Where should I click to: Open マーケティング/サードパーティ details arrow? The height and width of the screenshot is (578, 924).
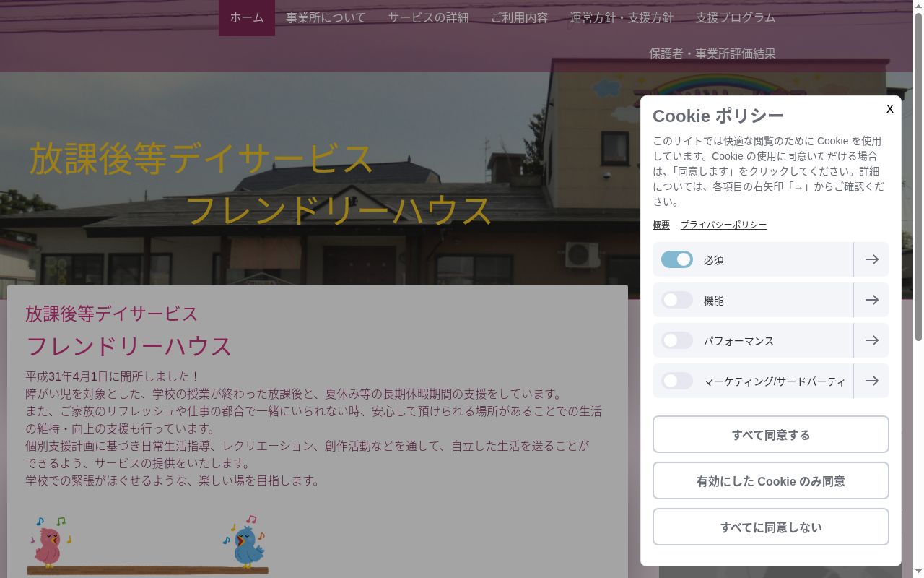871,381
